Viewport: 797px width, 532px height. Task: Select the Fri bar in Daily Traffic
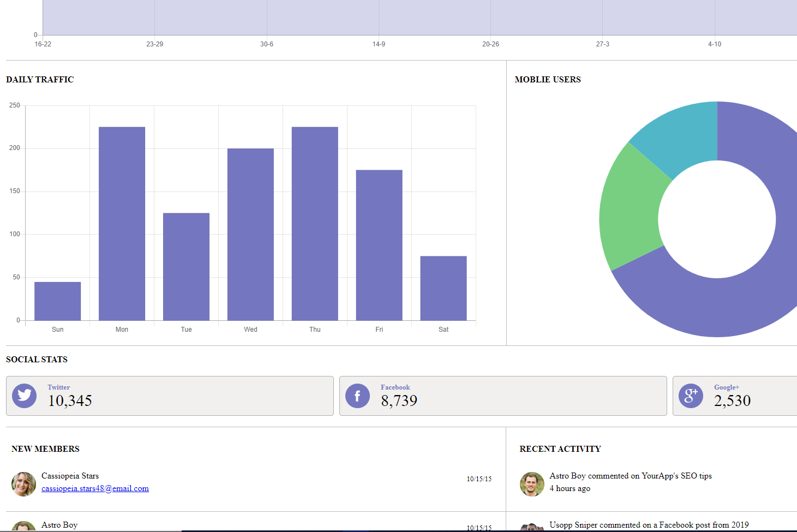pyautogui.click(x=380, y=245)
